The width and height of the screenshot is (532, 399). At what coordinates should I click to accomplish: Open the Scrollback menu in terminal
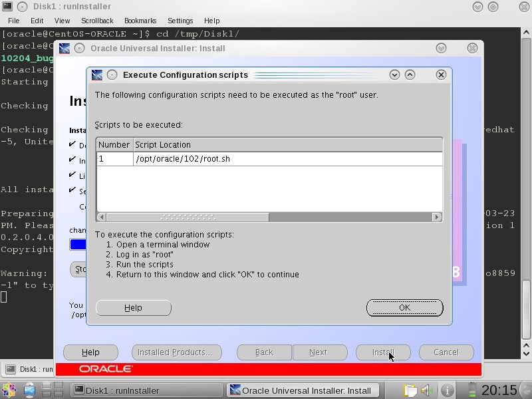[97, 21]
